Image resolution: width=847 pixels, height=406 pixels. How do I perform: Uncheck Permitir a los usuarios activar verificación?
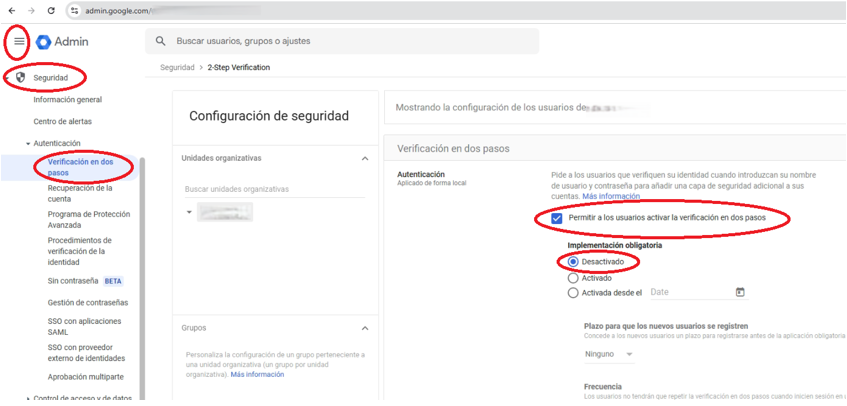556,219
